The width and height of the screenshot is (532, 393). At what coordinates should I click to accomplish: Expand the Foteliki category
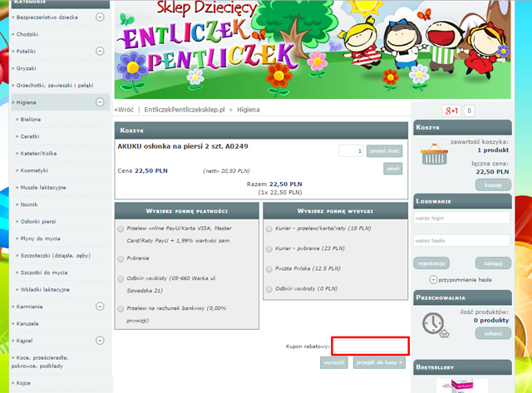pyautogui.click(x=100, y=52)
